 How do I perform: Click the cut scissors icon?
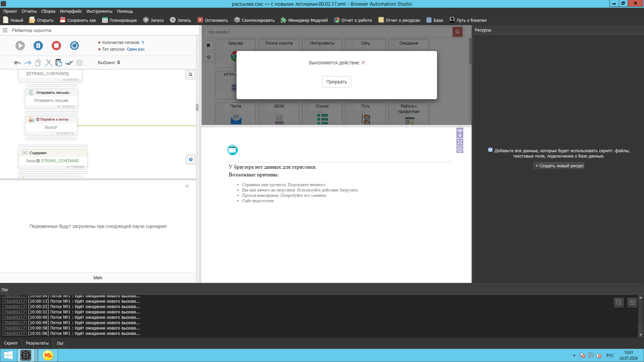[x=49, y=63]
